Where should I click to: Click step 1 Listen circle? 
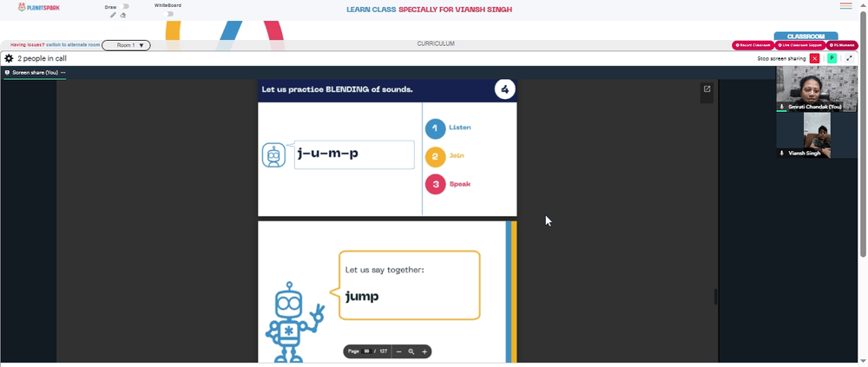[x=435, y=128]
